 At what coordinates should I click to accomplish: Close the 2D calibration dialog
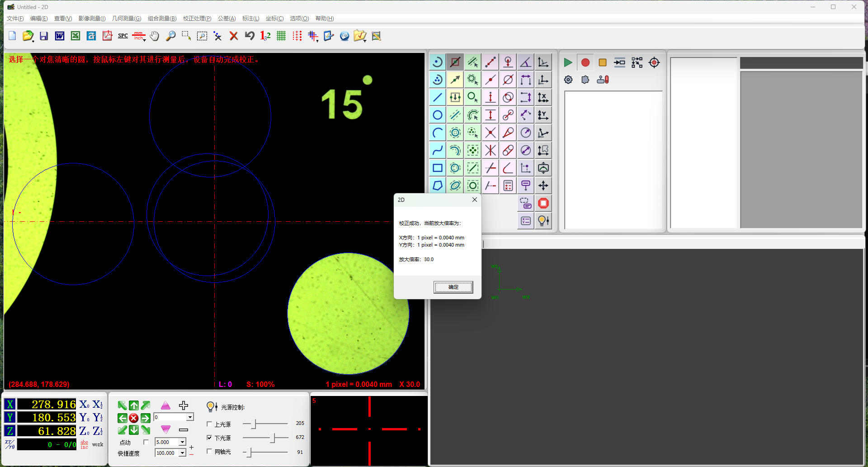tap(475, 200)
